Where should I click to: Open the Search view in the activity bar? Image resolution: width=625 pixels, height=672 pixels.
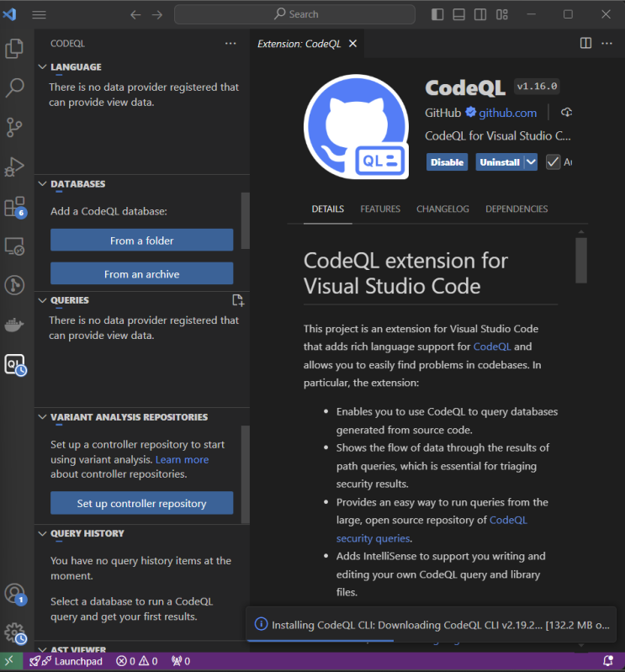pos(14,87)
